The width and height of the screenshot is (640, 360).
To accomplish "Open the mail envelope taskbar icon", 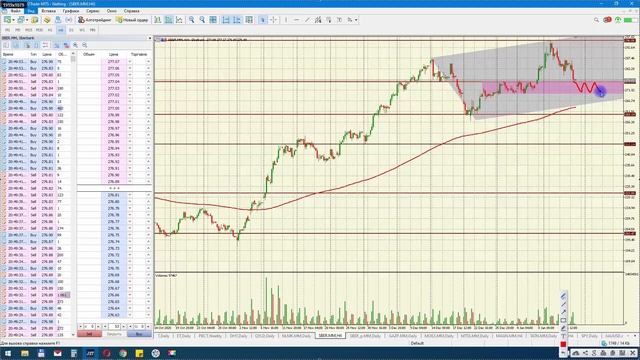I will tap(58, 353).
